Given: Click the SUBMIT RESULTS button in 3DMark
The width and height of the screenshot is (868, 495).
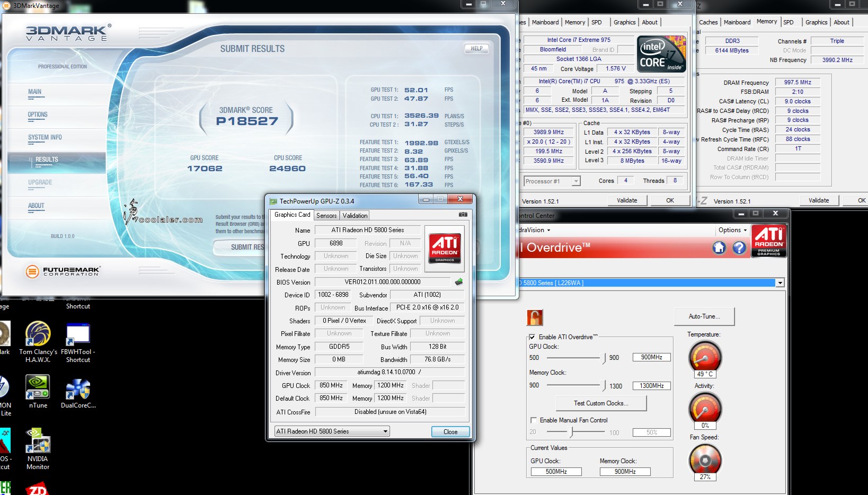Looking at the screenshot, I should (x=240, y=247).
